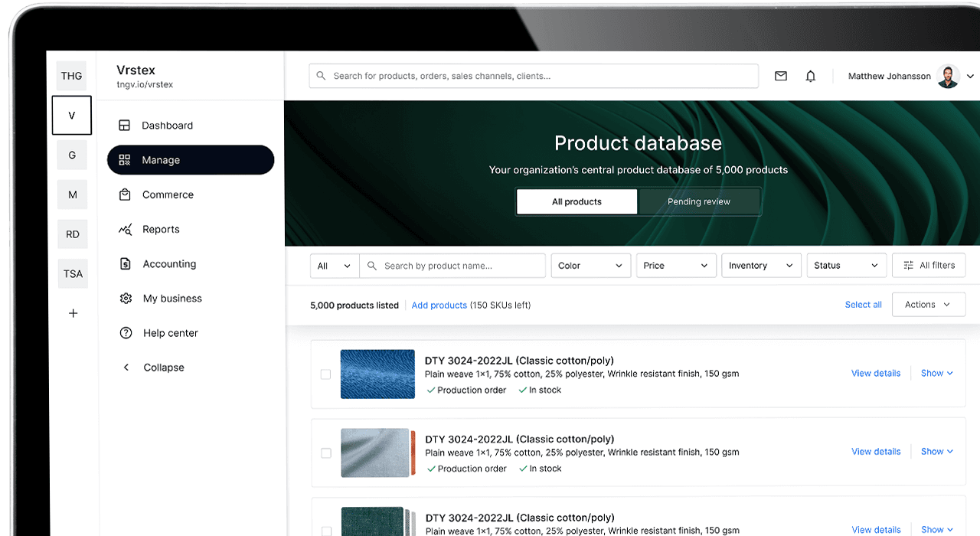Click the Select all link

(864, 305)
